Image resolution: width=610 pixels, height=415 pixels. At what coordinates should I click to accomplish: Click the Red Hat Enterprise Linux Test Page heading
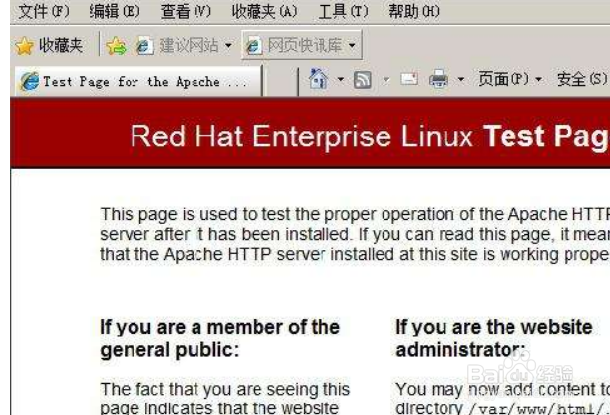[370, 136]
